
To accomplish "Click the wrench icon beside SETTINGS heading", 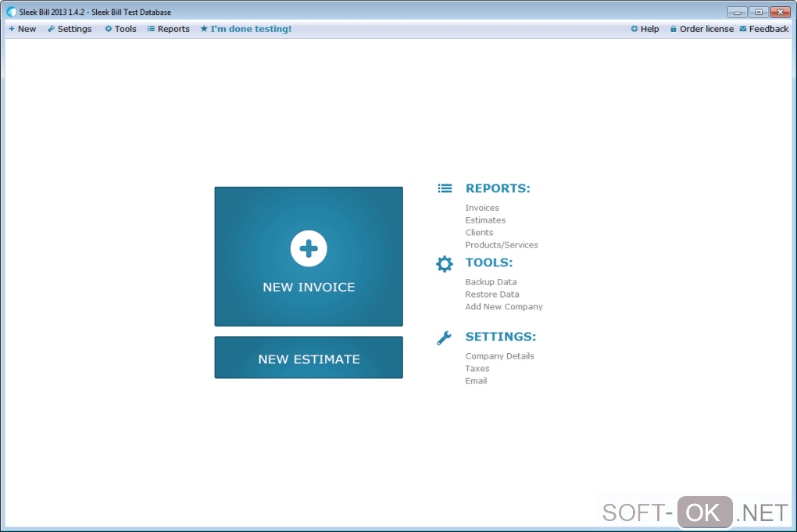I will click(444, 338).
